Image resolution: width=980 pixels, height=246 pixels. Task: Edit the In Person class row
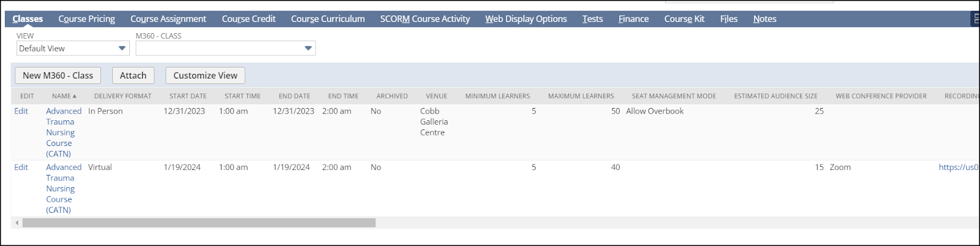[x=21, y=111]
